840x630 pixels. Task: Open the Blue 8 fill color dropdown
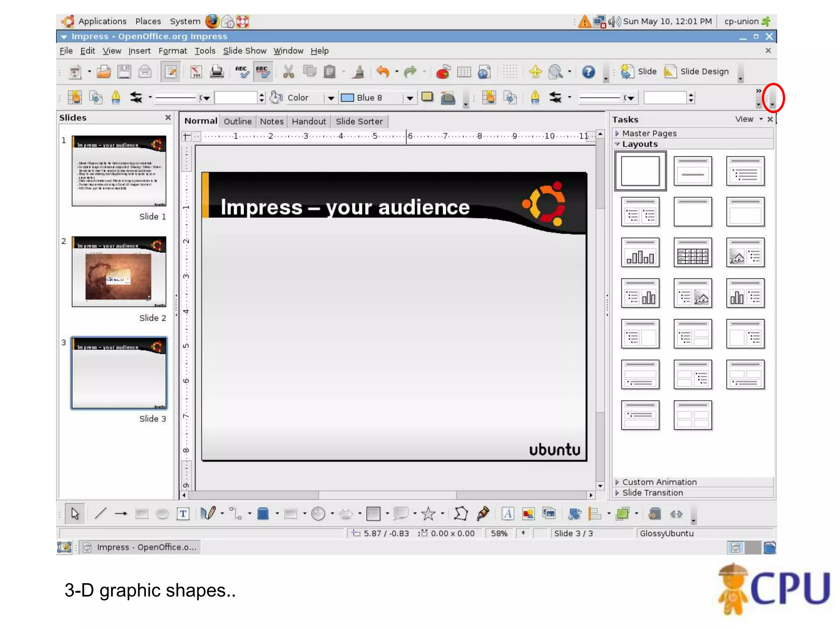click(409, 98)
